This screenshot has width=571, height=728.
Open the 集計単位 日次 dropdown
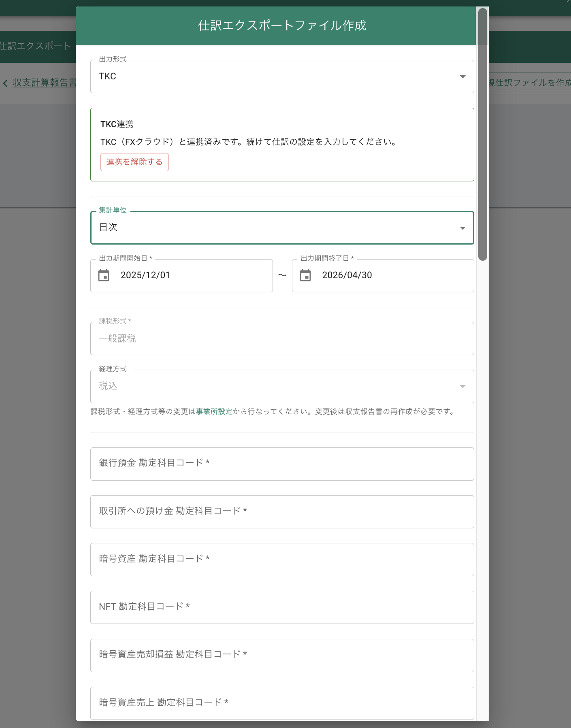point(282,228)
